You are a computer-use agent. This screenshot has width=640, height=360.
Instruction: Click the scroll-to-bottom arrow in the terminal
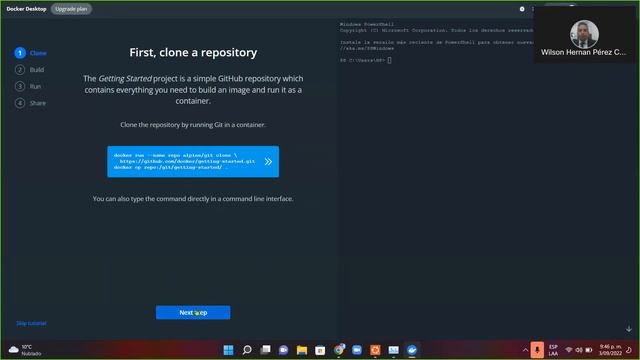(629, 329)
